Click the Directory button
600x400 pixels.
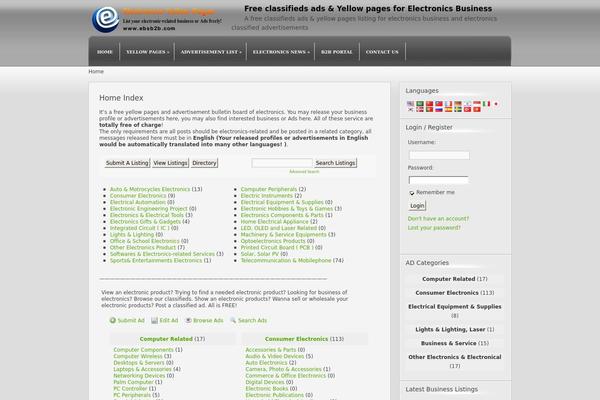point(204,163)
